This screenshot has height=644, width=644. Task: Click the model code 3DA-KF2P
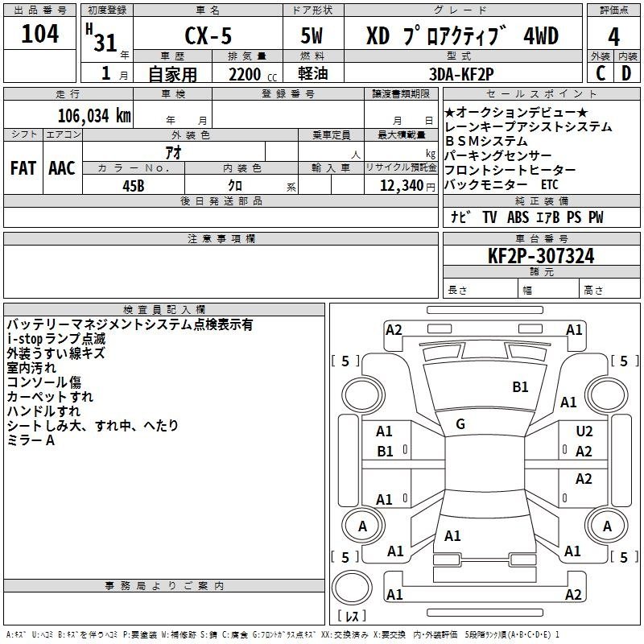pyautogui.click(x=461, y=73)
